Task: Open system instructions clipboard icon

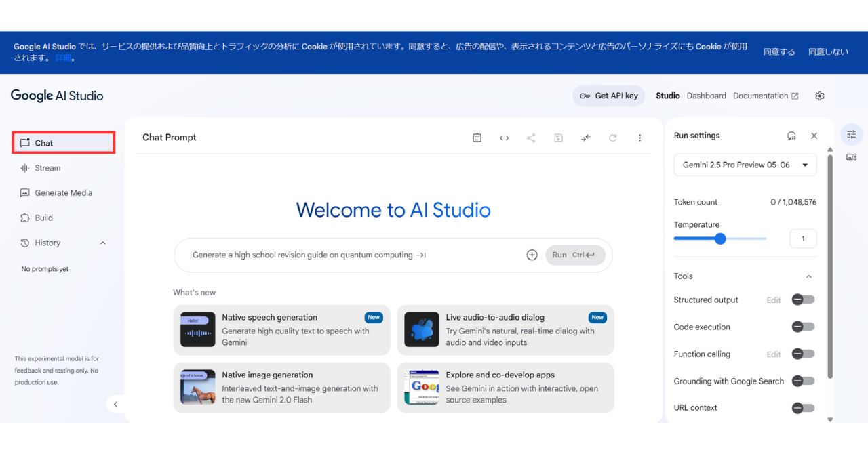Action: [x=477, y=138]
